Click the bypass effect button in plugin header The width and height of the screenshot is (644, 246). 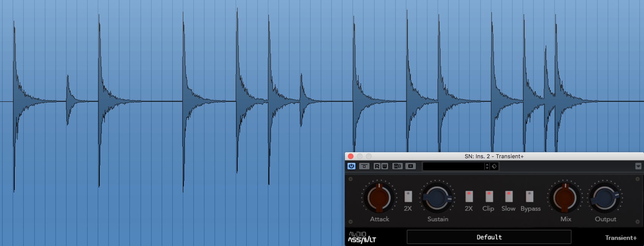pos(364,166)
